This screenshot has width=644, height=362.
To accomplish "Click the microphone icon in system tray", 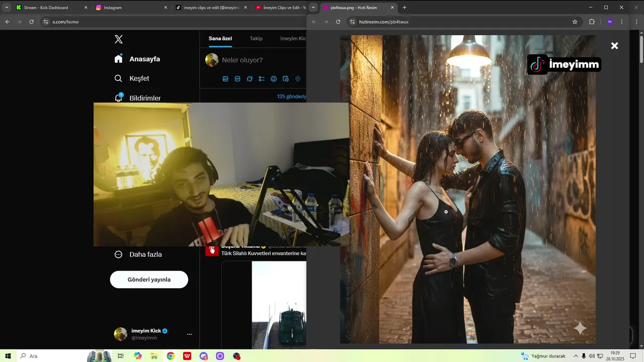I will tap(584, 356).
